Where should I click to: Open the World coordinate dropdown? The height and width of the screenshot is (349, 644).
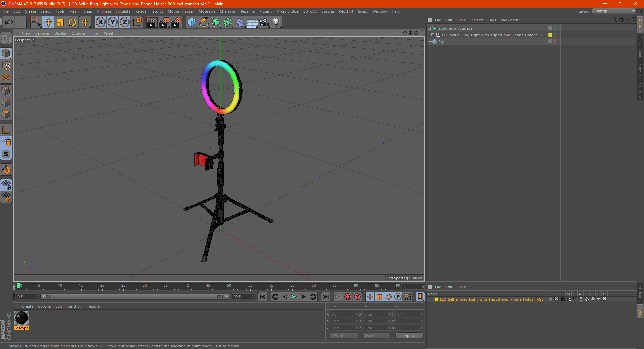(344, 335)
